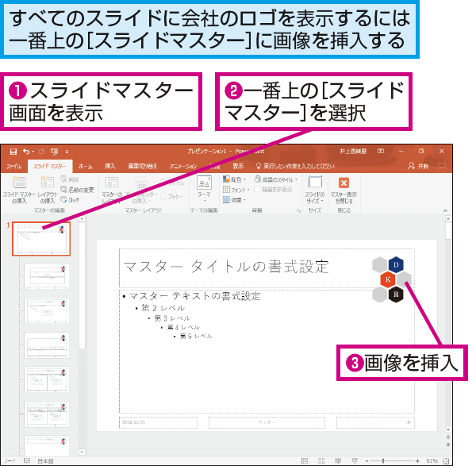Open the アニメーション tab

[183, 166]
